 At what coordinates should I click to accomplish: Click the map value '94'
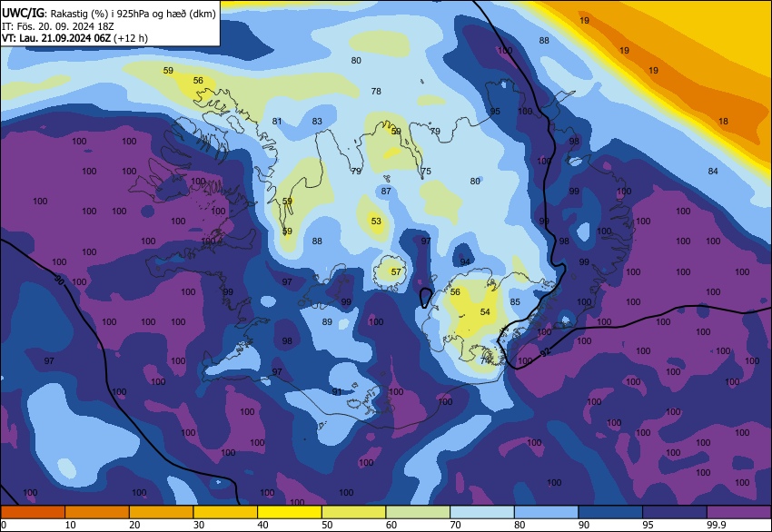coord(465,261)
